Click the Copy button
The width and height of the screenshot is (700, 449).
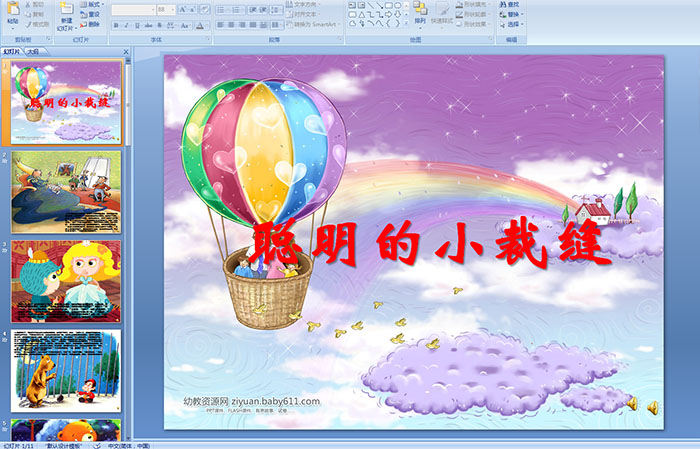pyautogui.click(x=35, y=14)
